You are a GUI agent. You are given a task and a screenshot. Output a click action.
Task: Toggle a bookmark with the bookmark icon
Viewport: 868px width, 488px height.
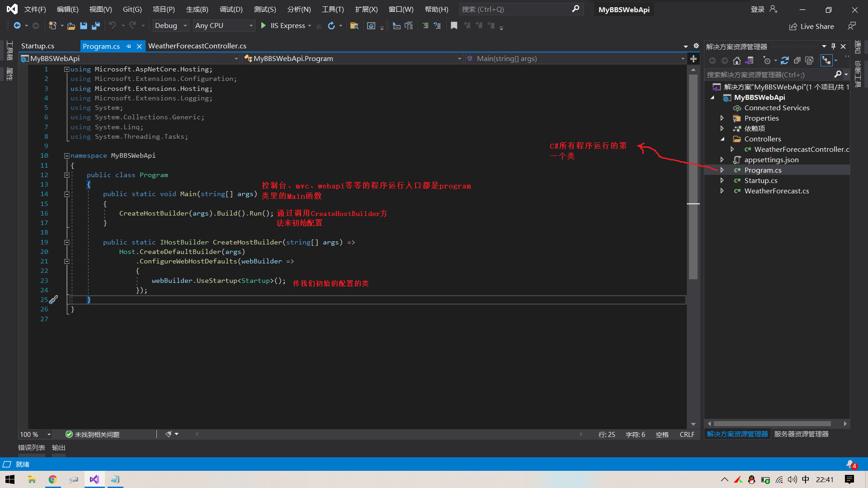pyautogui.click(x=454, y=26)
